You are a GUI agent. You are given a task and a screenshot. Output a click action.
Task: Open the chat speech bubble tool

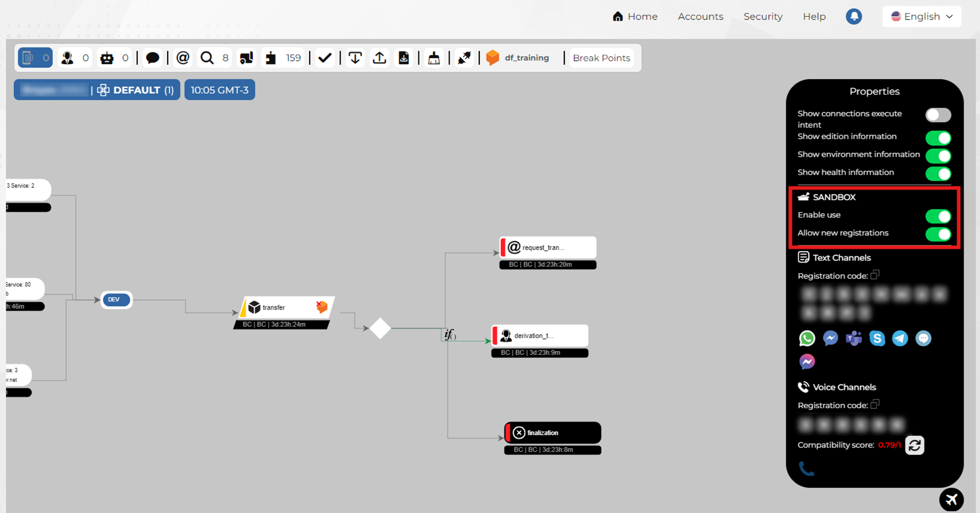click(152, 58)
